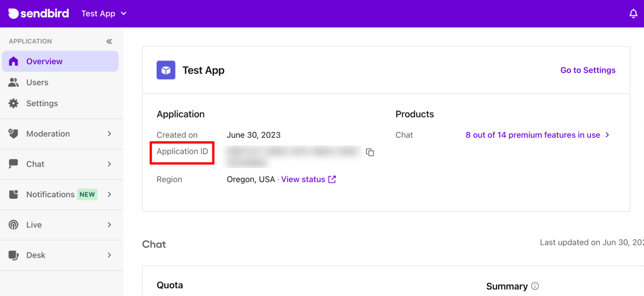
Task: Open the Settings gear icon in sidebar
Action: pos(14,103)
